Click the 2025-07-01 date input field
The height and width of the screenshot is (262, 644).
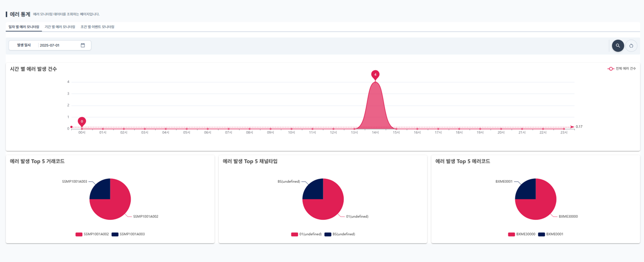click(x=60, y=45)
